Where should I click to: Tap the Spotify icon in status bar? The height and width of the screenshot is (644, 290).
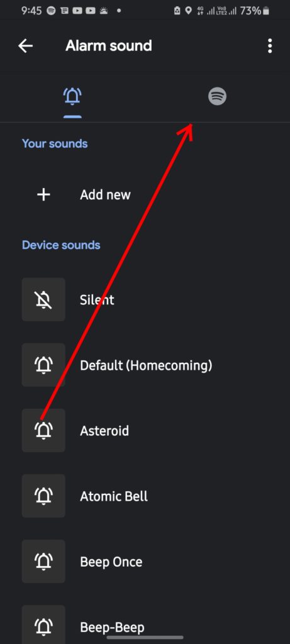[x=52, y=11]
